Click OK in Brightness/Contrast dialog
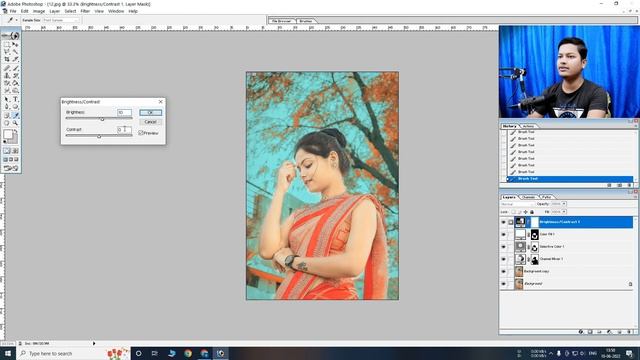 pos(150,112)
